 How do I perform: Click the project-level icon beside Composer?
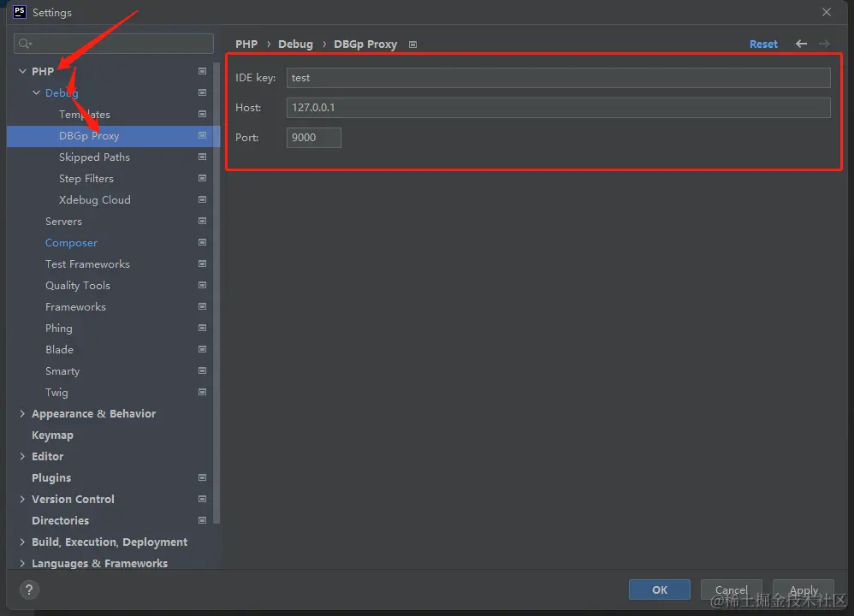click(x=202, y=242)
